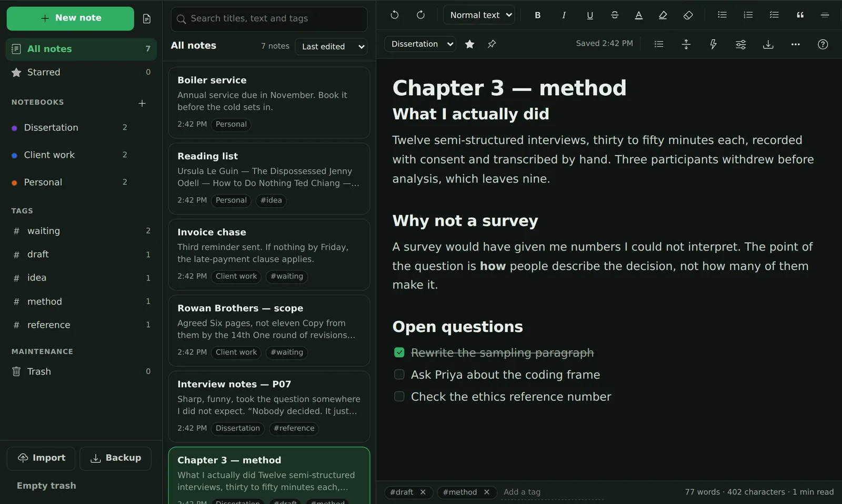The width and height of the screenshot is (842, 504).
Task: Click the focus width arrows icon
Action: [x=686, y=44]
